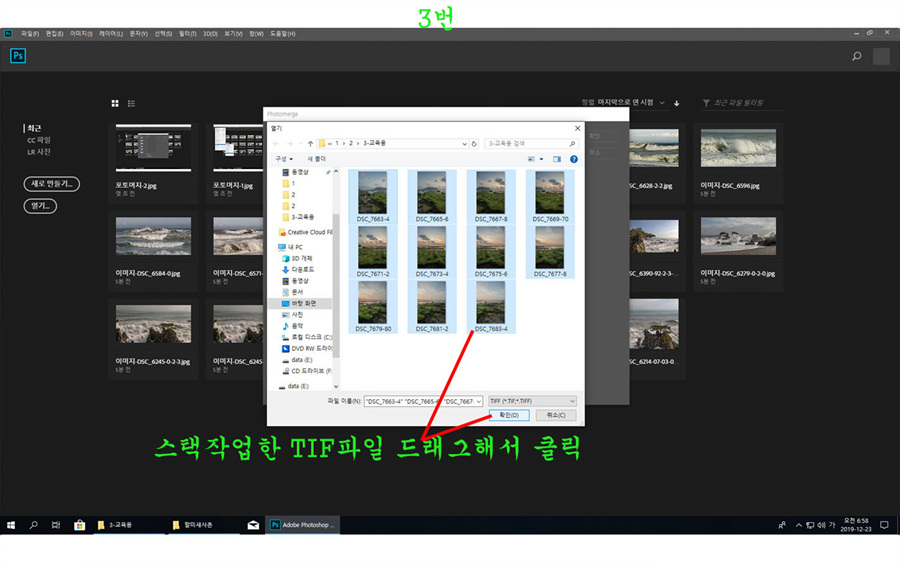Click folder search field in Open dialog
The image size is (900, 563).
[531, 143]
